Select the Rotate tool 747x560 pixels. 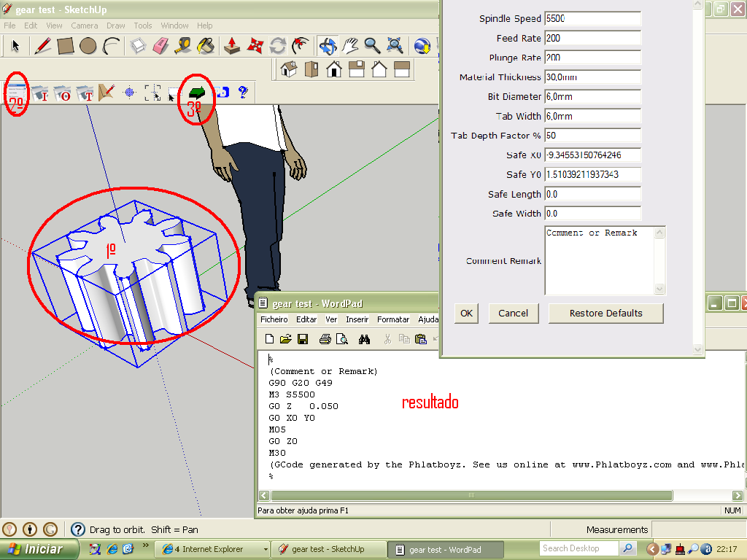[x=278, y=46]
